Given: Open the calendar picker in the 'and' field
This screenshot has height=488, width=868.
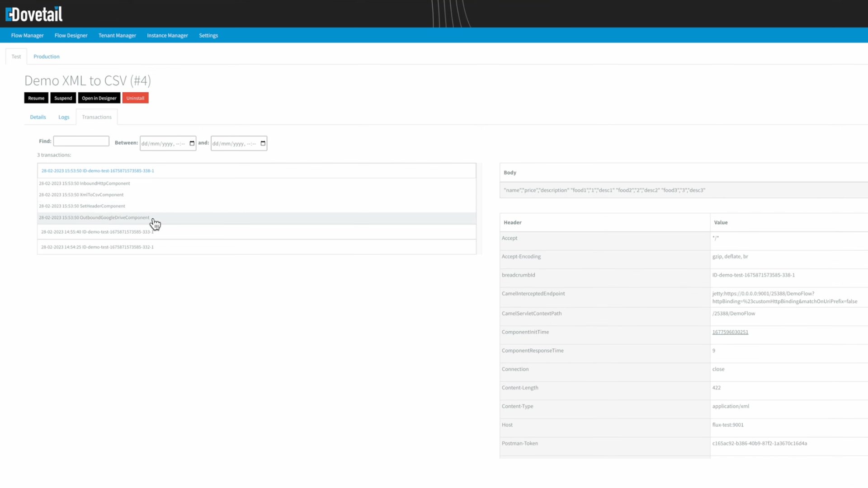Looking at the screenshot, I should pyautogui.click(x=263, y=143).
